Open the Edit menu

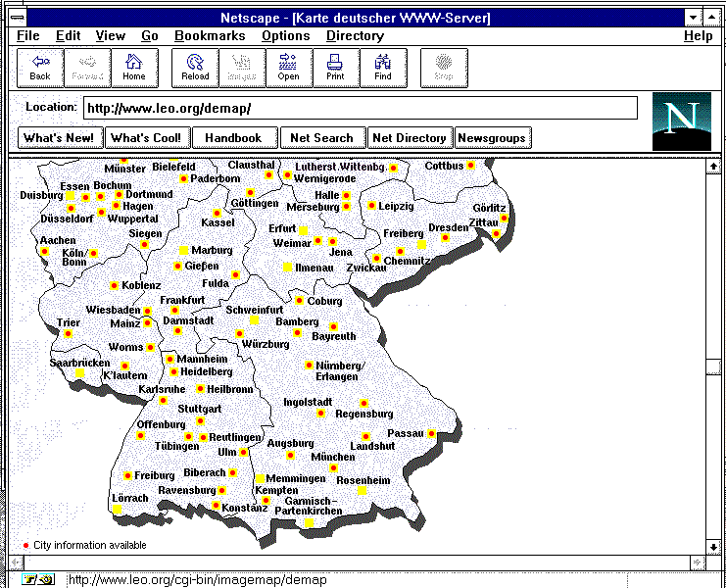point(68,35)
